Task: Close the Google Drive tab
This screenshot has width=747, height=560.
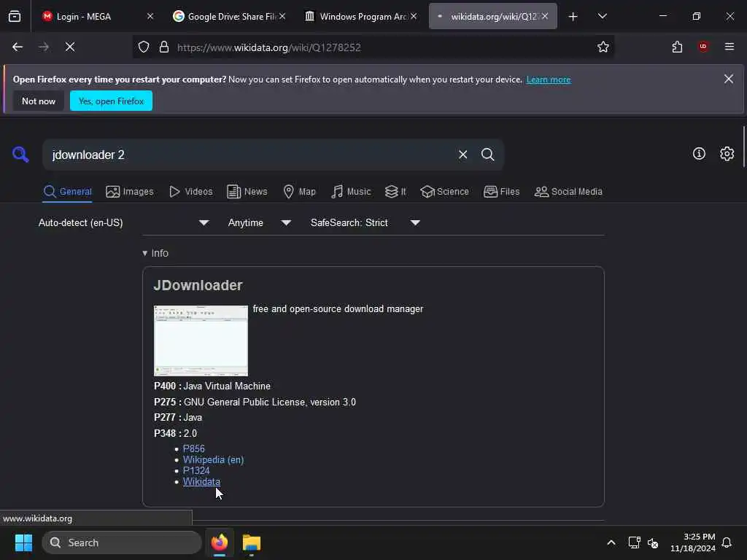Action: click(x=282, y=17)
